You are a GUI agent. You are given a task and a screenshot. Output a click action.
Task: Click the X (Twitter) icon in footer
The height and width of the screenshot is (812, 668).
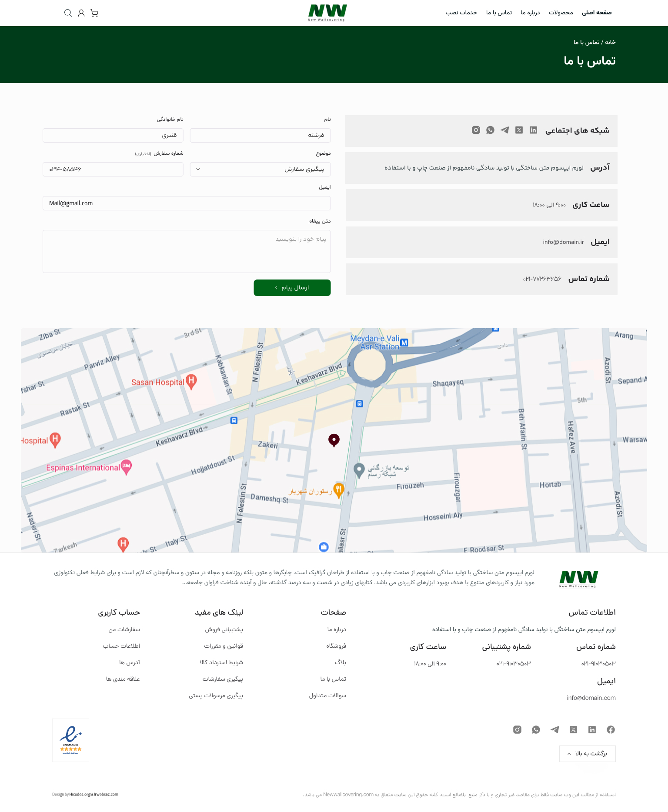(x=573, y=729)
